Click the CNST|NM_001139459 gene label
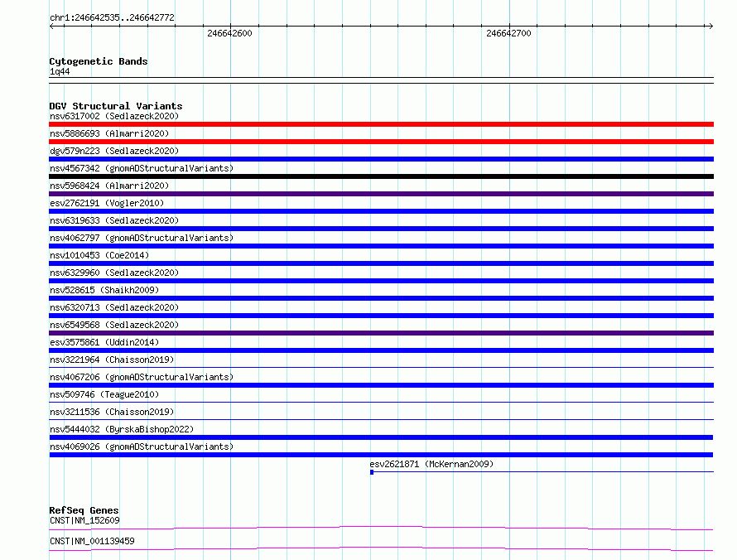Viewport: 737px width, 560px height. pyautogui.click(x=92, y=541)
